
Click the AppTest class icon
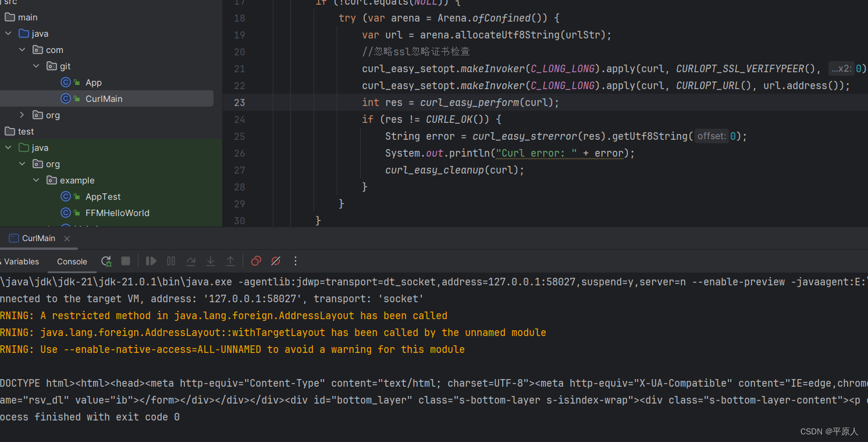[66, 197]
